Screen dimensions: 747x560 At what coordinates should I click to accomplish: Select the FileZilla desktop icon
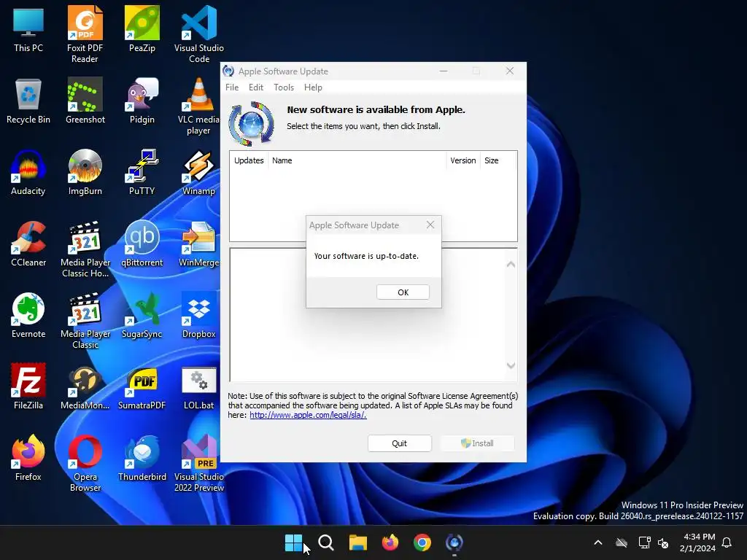coord(28,386)
